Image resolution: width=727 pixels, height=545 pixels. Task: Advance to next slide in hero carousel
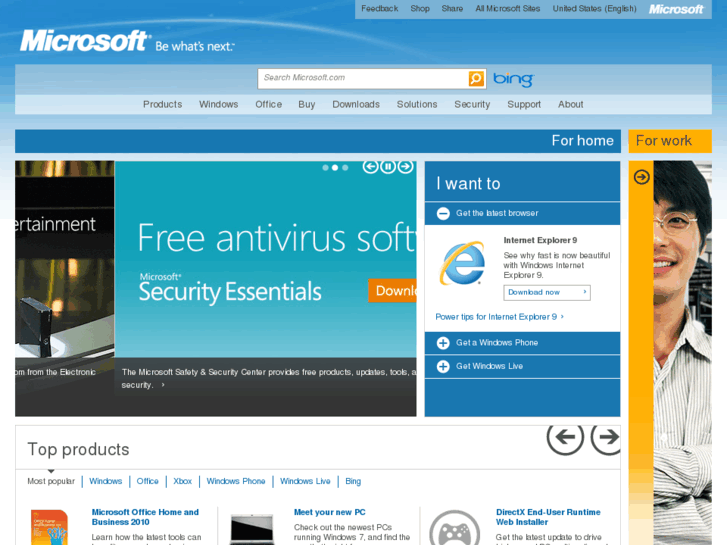tap(405, 167)
